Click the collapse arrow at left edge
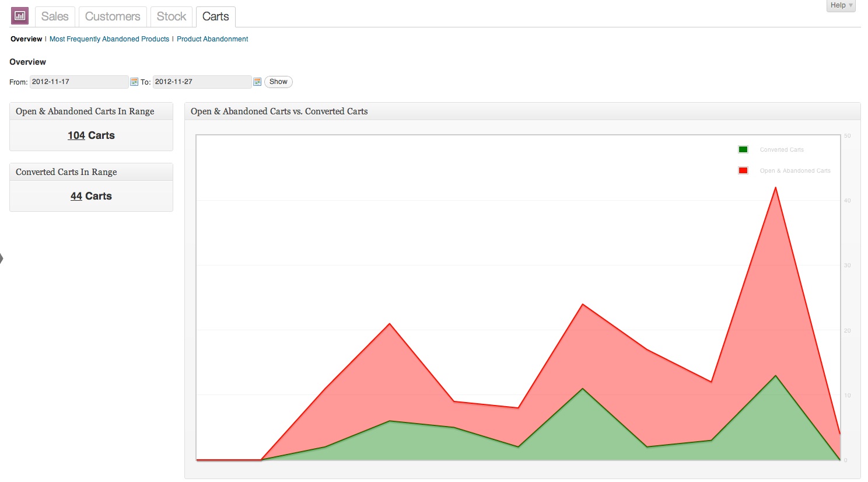This screenshot has height=482, width=868. 2,258
